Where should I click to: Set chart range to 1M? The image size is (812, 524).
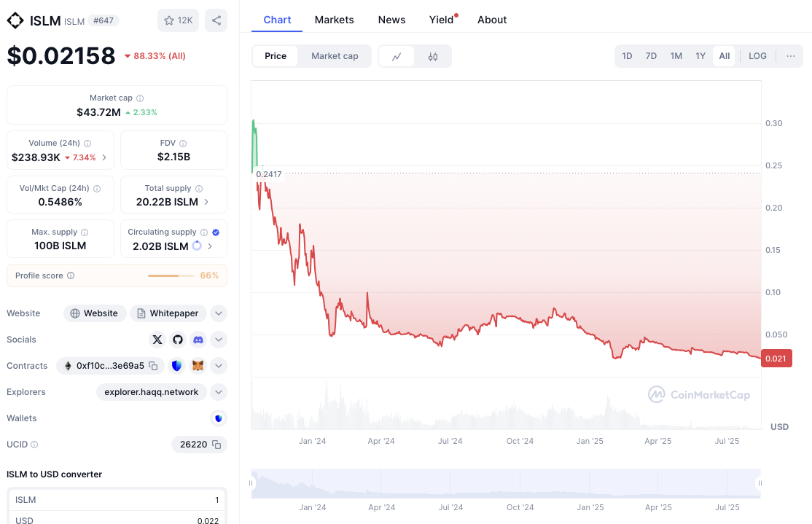pyautogui.click(x=676, y=56)
